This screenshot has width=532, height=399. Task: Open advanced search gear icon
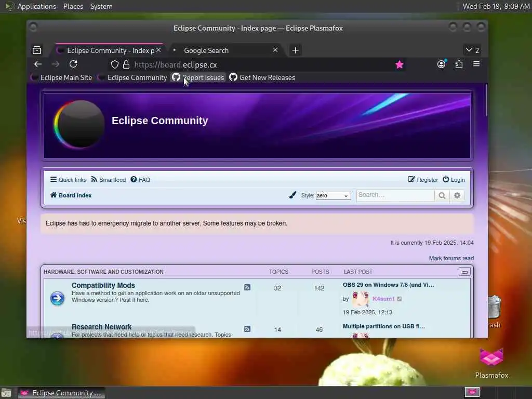pyautogui.click(x=457, y=195)
